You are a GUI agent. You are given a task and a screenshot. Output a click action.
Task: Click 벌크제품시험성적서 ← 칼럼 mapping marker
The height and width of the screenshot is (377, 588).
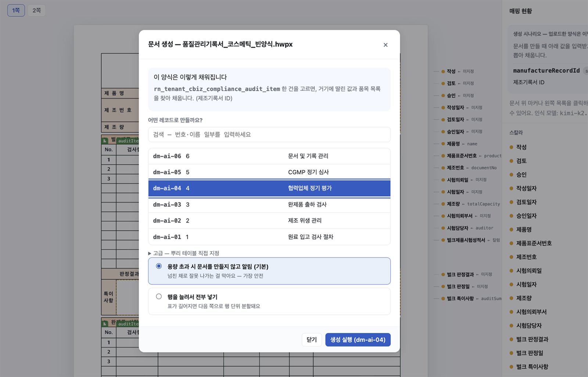[471, 240]
